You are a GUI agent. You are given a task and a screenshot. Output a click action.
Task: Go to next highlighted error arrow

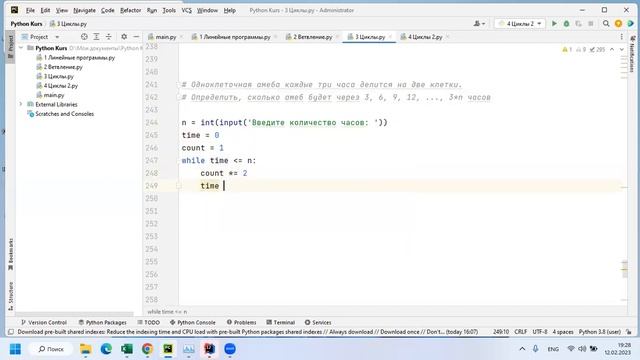(622, 49)
